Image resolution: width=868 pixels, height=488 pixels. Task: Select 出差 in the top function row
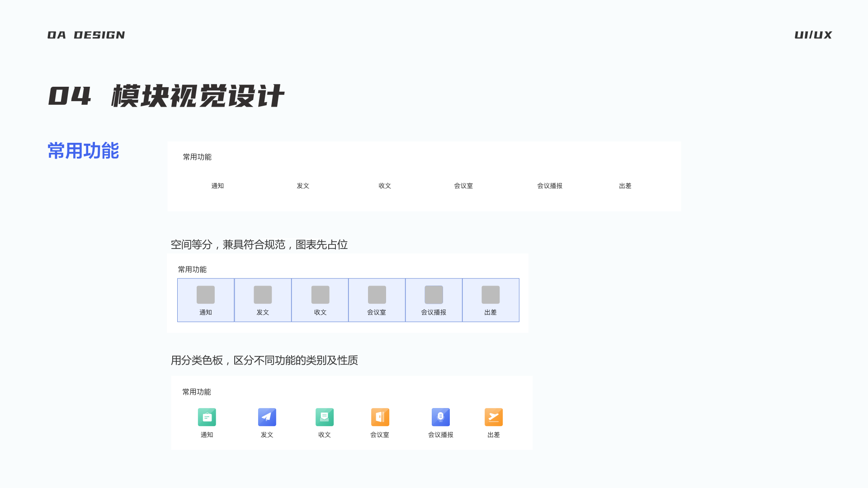coord(625,186)
